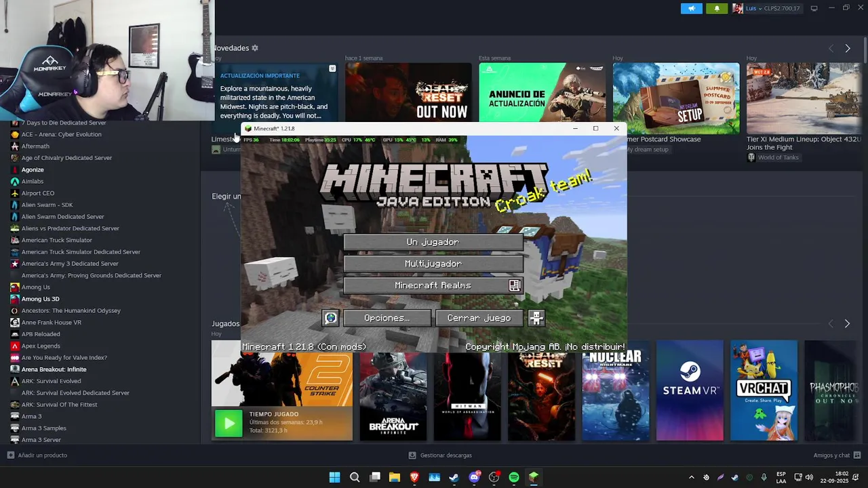
Task: Select Agonize in the Steam library
Action: coord(33,169)
